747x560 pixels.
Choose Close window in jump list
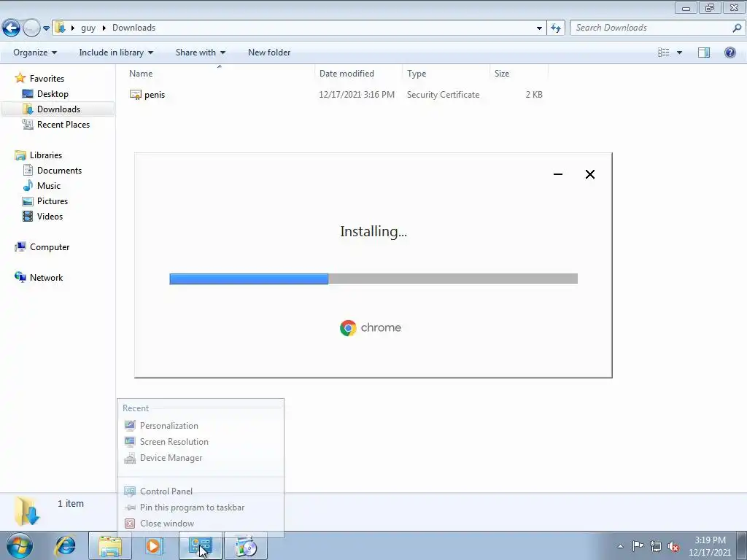167,524
